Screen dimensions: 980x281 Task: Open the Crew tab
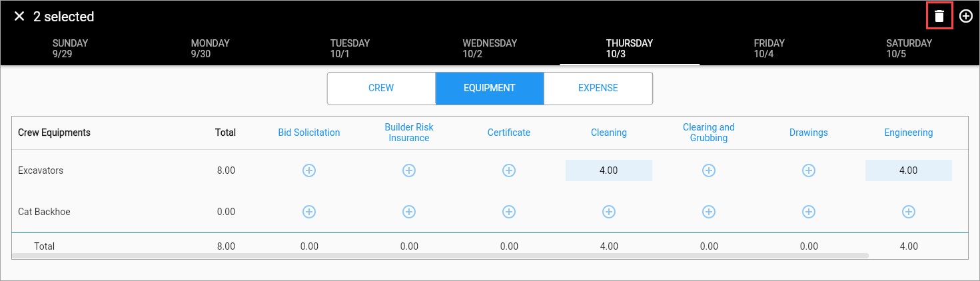pyautogui.click(x=381, y=88)
